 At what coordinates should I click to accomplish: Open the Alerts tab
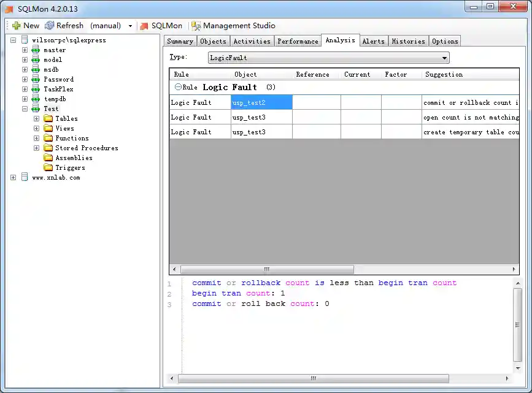click(x=374, y=40)
